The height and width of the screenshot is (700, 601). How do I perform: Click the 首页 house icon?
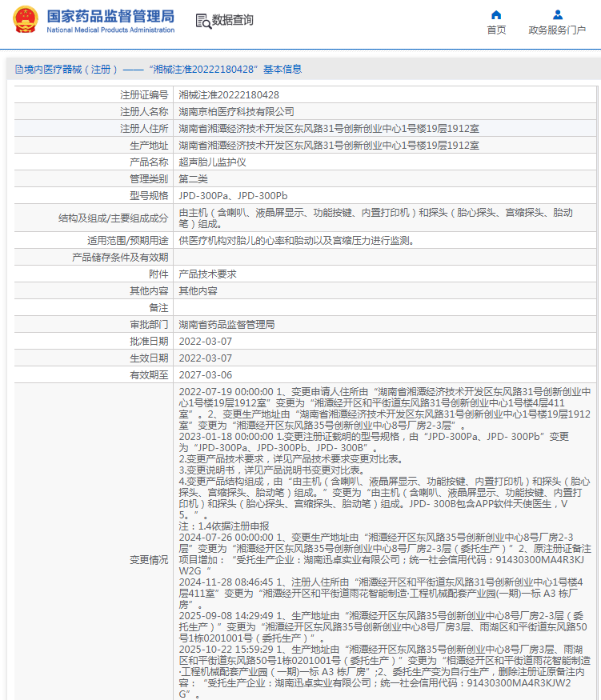click(496, 14)
